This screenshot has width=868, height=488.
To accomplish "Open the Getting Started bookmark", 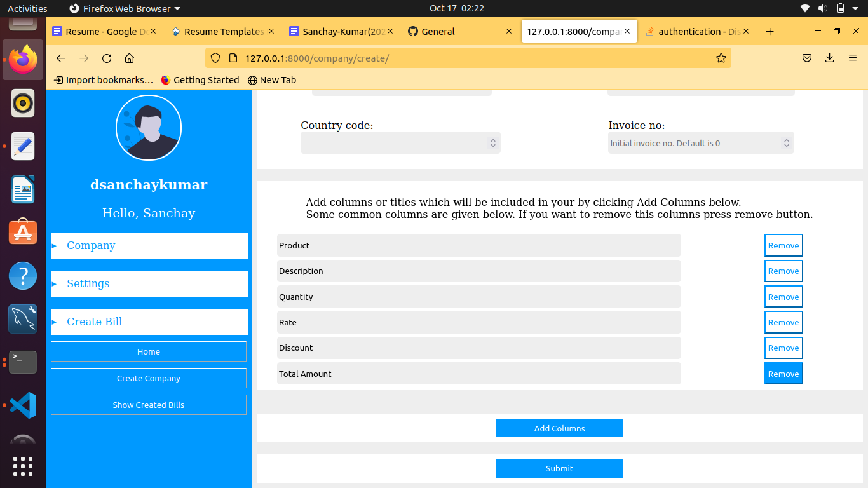I will tap(201, 79).
